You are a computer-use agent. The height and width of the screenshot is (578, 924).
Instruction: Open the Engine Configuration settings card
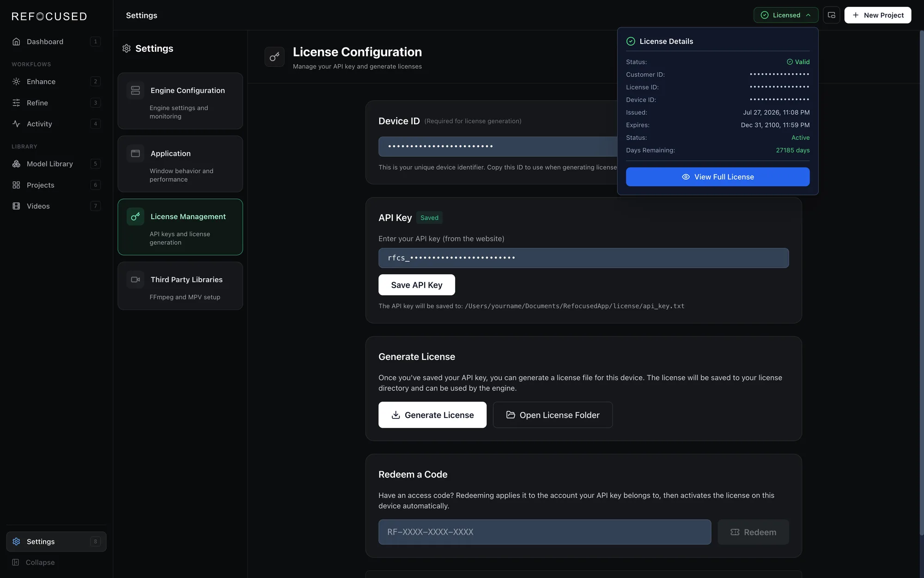pos(180,101)
